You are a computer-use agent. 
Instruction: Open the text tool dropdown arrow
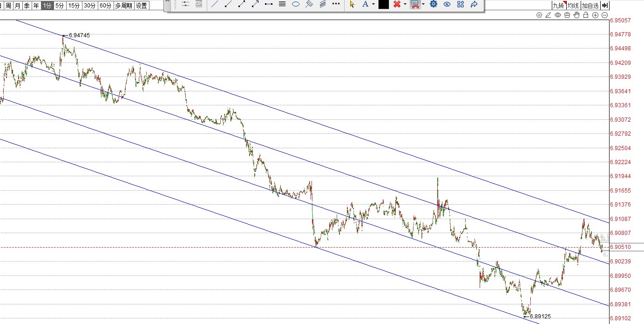pos(373,4)
